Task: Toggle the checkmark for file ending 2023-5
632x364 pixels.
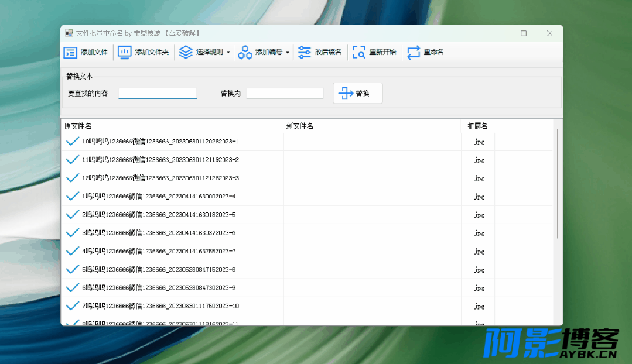Action: click(72, 215)
